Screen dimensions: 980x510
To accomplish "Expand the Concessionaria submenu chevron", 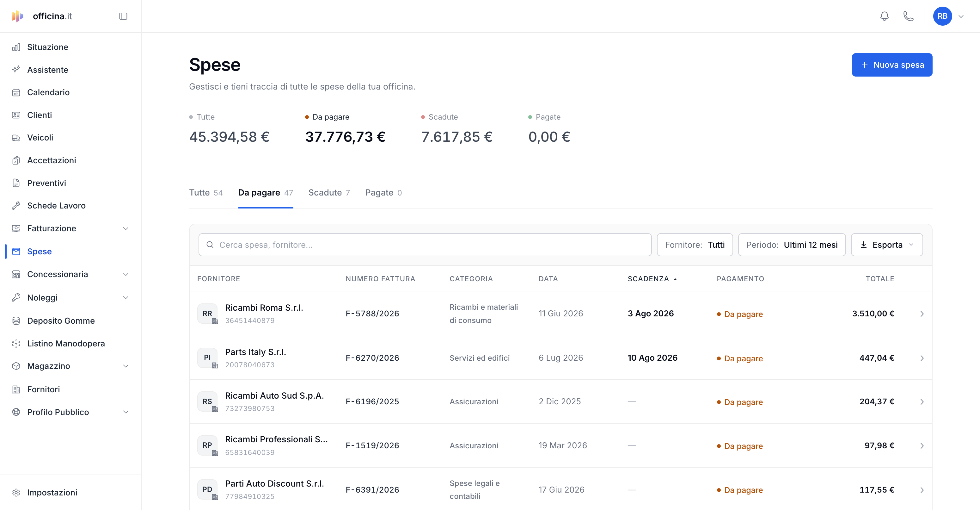I will 126,274.
